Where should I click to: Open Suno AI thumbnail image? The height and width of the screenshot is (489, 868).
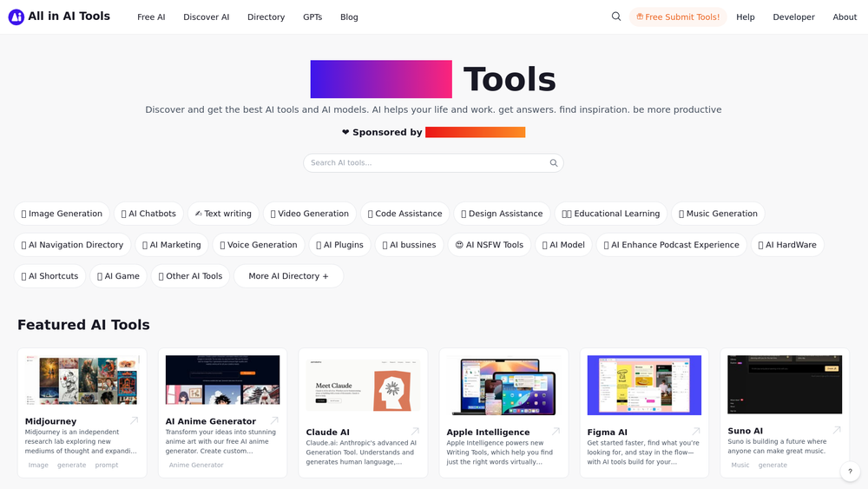[x=785, y=384]
